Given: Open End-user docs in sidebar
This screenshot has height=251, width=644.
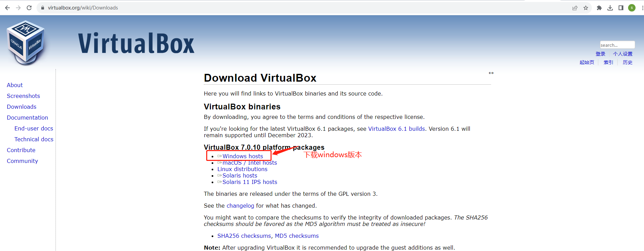Looking at the screenshot, I should coord(34,128).
